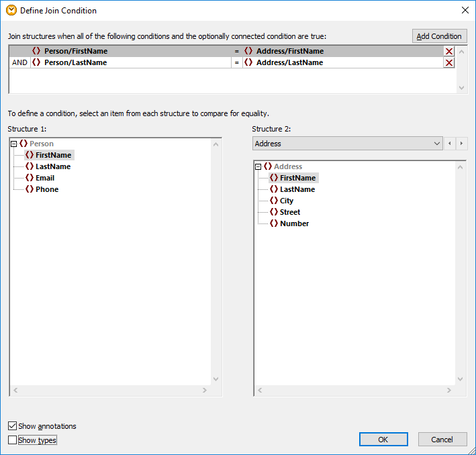The image size is (476, 455).
Task: Select FirstName under Address structure
Action: (x=294, y=178)
